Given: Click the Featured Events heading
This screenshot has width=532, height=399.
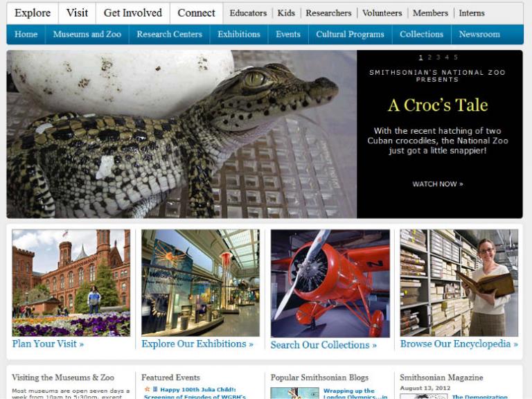Looking at the screenshot, I should [x=170, y=378].
